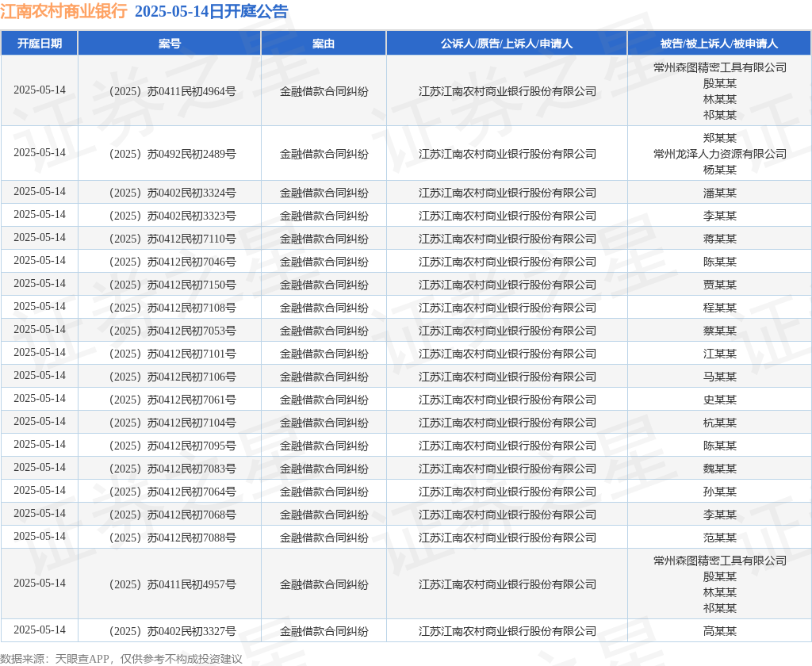Click the date in case 4964 row
The height and width of the screenshot is (666, 812).
click(x=40, y=90)
